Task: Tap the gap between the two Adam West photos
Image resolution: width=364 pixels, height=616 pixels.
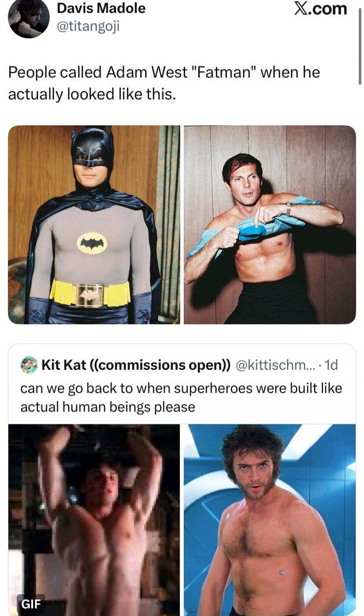Action: (182, 224)
